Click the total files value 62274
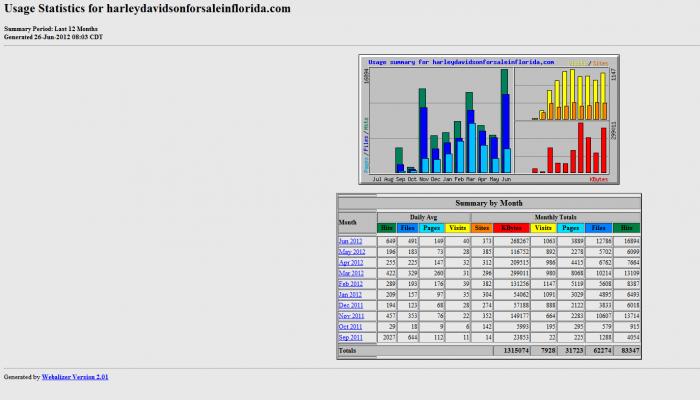 pos(602,350)
